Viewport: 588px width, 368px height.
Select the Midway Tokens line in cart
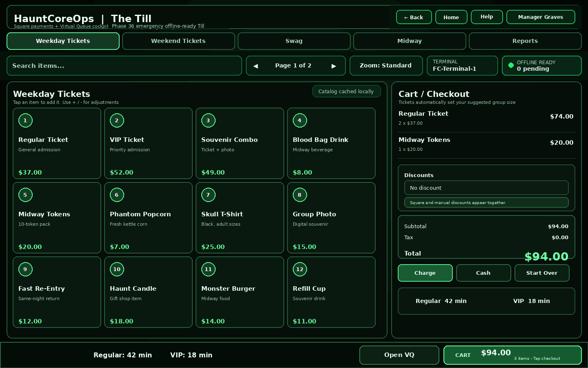(486, 145)
